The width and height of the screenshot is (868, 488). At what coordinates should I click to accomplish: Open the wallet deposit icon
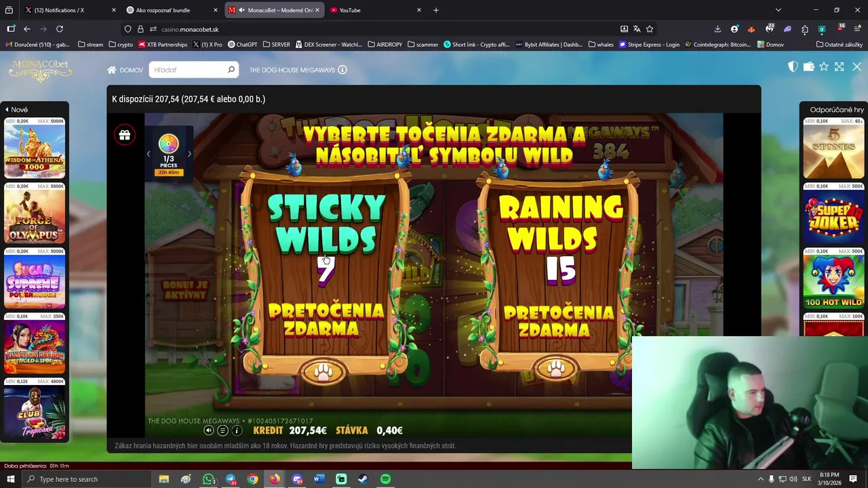click(x=808, y=66)
